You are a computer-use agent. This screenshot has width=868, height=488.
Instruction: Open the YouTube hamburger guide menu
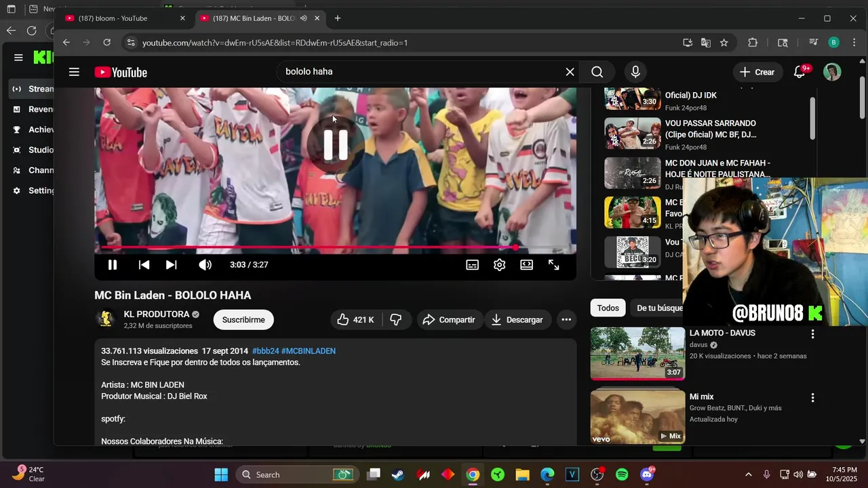74,72
